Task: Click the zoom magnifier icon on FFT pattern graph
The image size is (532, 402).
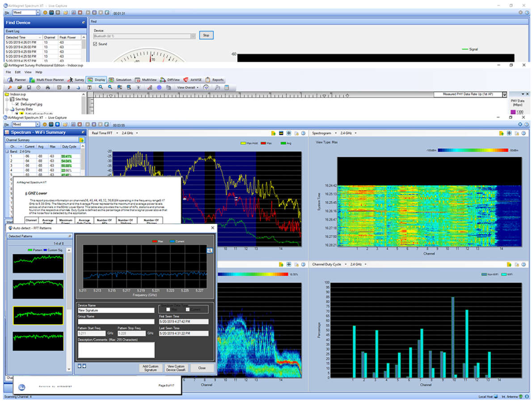Action: coord(210,251)
